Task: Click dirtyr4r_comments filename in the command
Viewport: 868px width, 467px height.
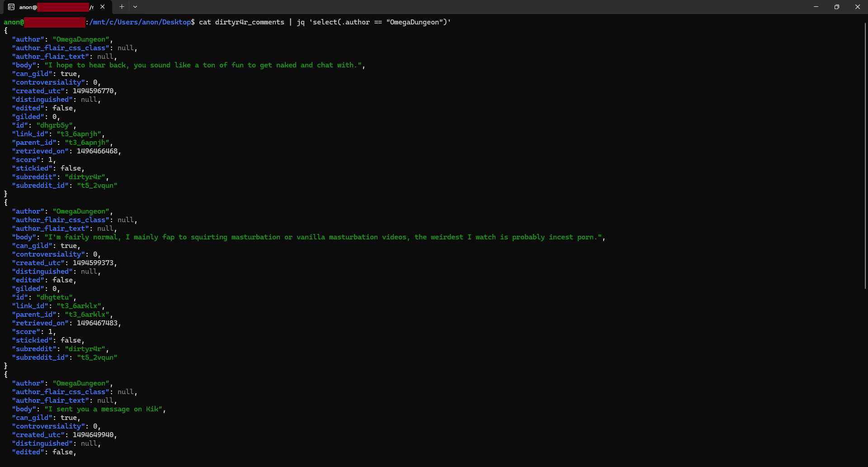Action: [250, 22]
